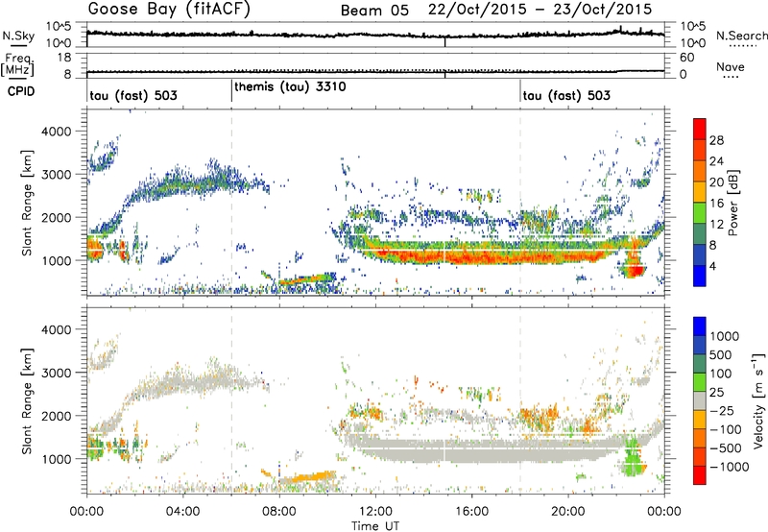Click the 'Freq. [MHz]' axis label
Image resolution: width=768 pixels, height=532 pixels.
(x=17, y=65)
